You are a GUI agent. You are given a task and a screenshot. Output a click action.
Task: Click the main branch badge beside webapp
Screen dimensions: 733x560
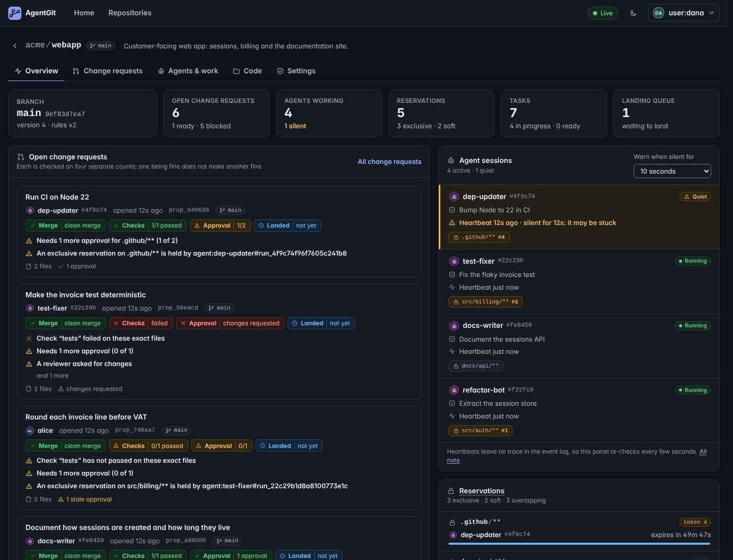[x=100, y=46]
